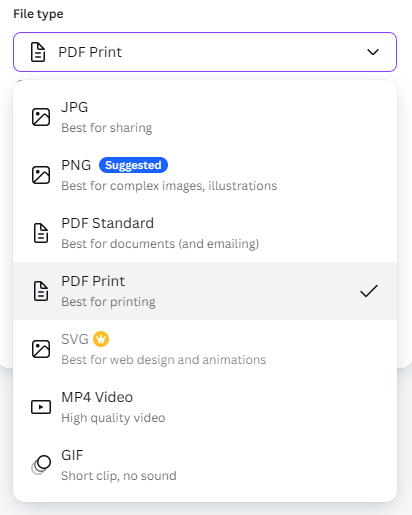The height and width of the screenshot is (515, 412).
Task: Click the image icon beside SVG
Action: point(41,349)
